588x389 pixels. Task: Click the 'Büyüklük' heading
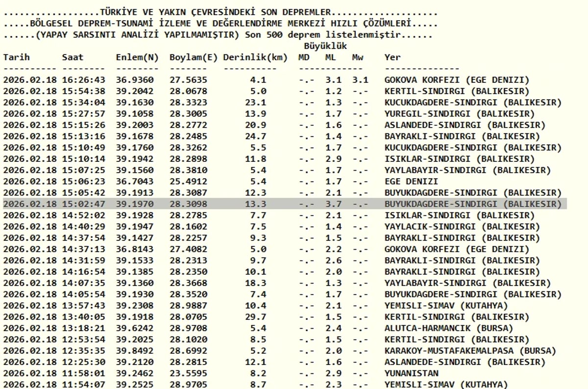coord(325,46)
